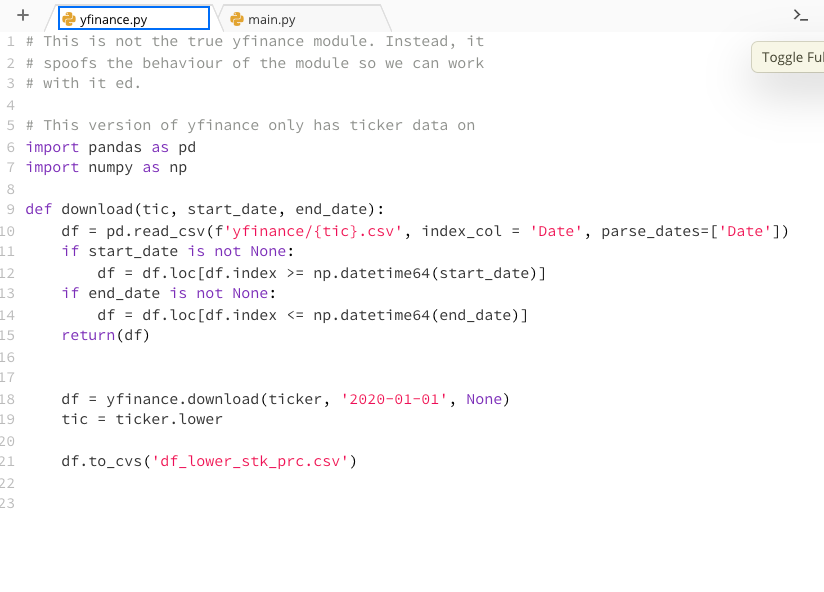824x592 pixels.
Task: Click the Python icon on main.py tab
Action: [x=239, y=17]
